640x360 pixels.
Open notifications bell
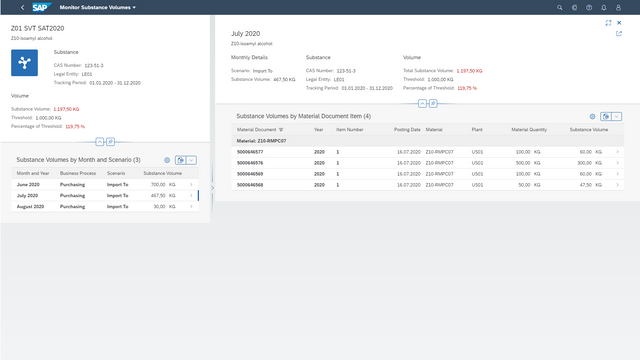pyautogui.click(x=604, y=7)
